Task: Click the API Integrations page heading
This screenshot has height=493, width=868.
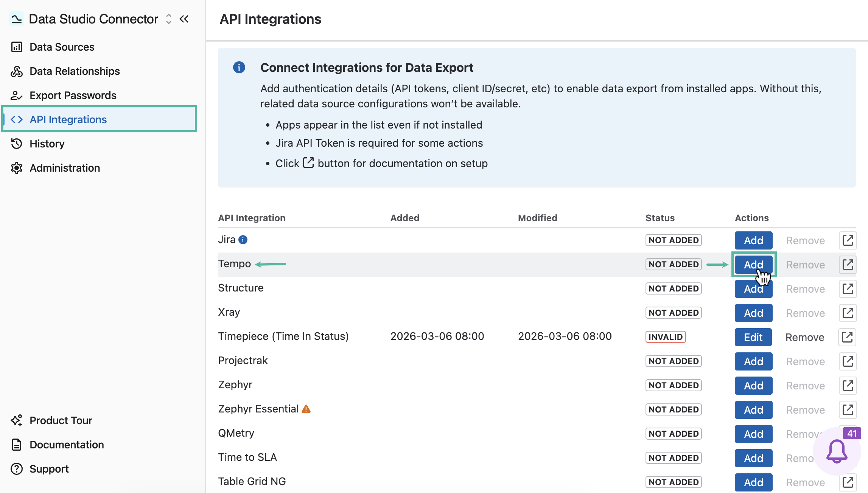Action: (271, 19)
